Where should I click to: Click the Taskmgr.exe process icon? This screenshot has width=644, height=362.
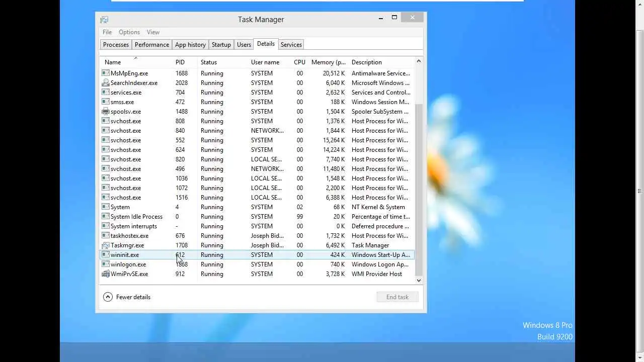coord(106,245)
